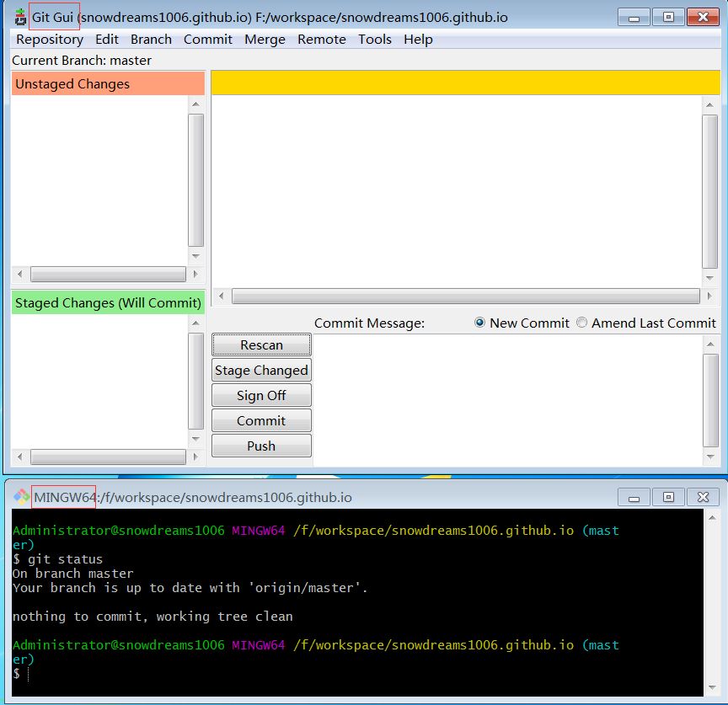Click the Unstaged Changes list left scroll arrow
Screen dimensions: 728x705
pos(20,274)
